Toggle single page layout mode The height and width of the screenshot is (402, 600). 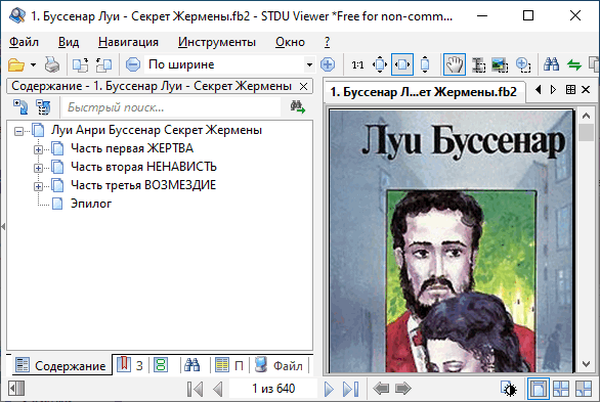tap(537, 388)
